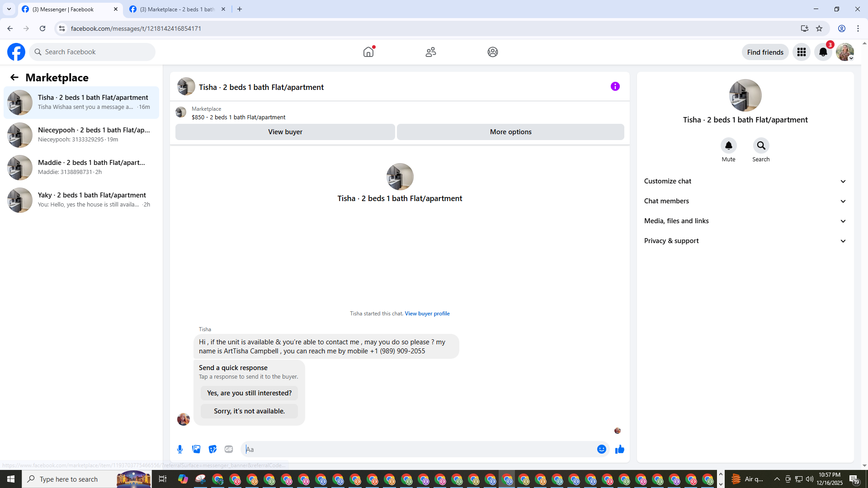
Task: Open the notifications bell icon
Action: [x=823, y=52]
